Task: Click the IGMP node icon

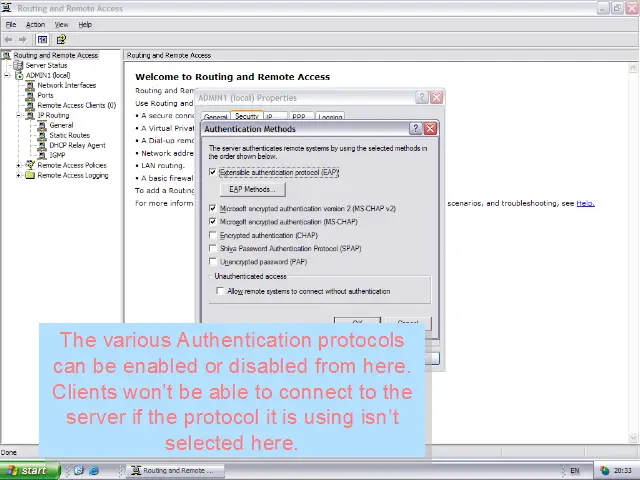Action: 42,155
